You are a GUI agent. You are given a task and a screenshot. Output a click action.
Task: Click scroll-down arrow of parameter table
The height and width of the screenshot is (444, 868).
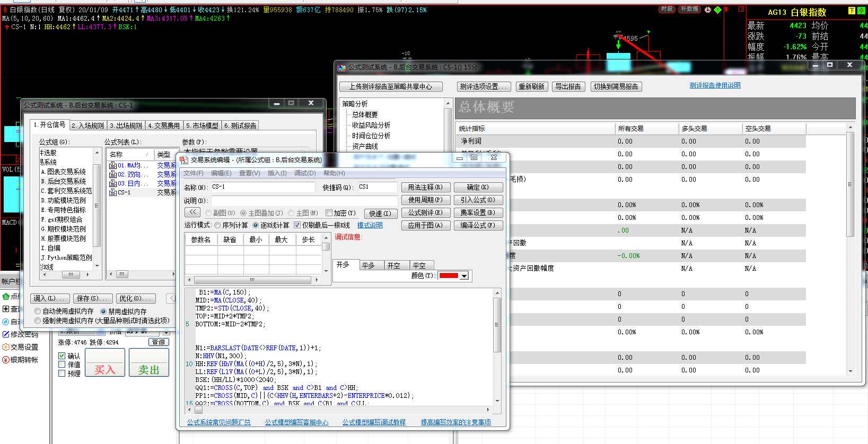tap(326, 271)
